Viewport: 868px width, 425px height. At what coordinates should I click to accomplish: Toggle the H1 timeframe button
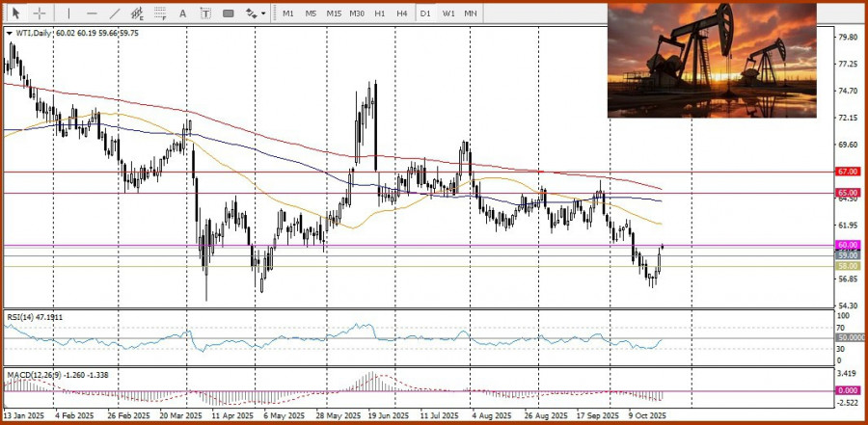[380, 13]
